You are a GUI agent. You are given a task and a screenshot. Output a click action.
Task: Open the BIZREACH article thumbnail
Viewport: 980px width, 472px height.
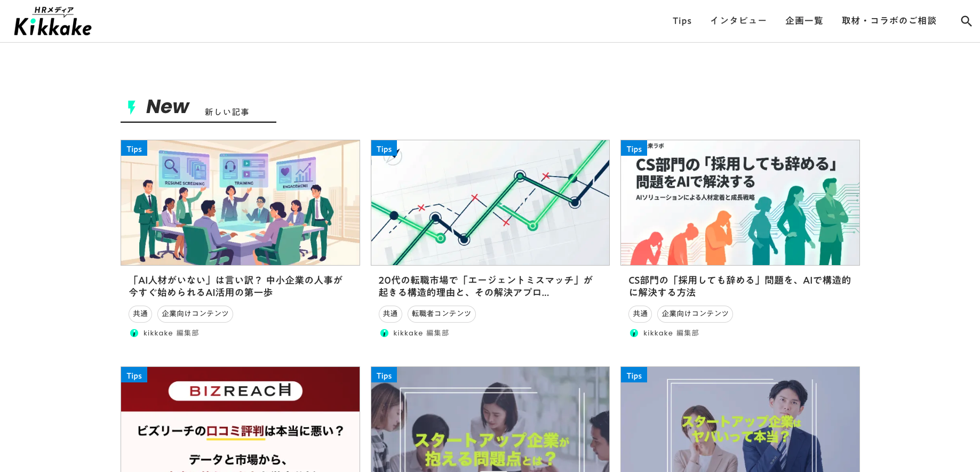(x=240, y=419)
